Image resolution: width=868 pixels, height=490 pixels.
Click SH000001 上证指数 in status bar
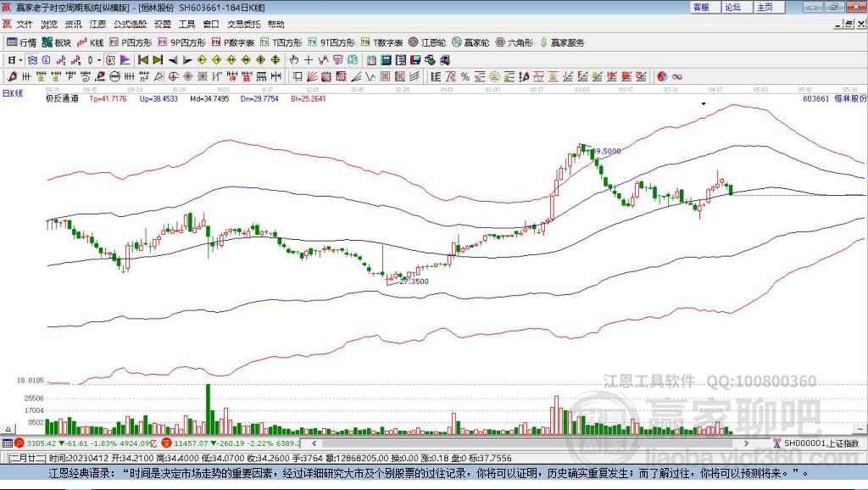(821, 443)
